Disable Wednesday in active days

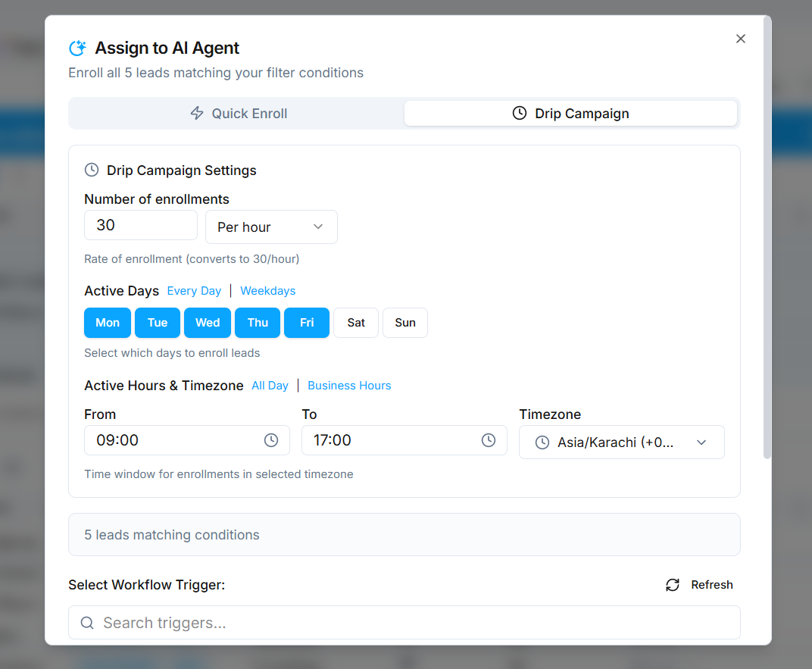208,323
